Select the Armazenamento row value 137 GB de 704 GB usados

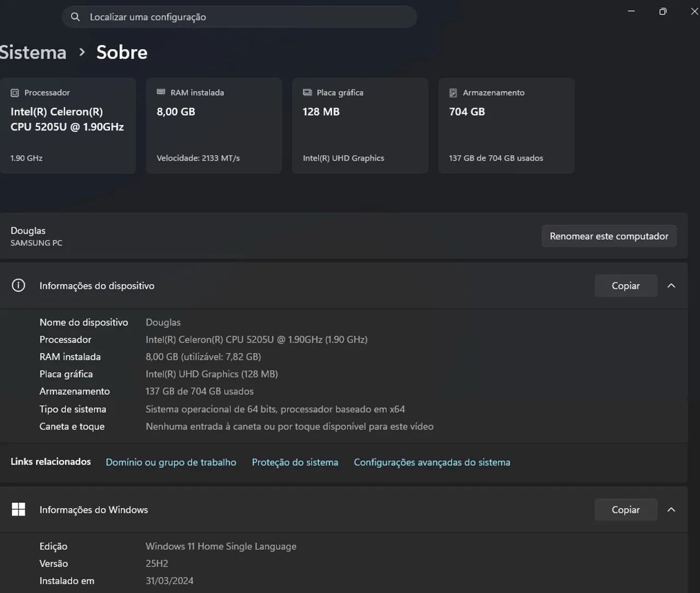point(200,391)
